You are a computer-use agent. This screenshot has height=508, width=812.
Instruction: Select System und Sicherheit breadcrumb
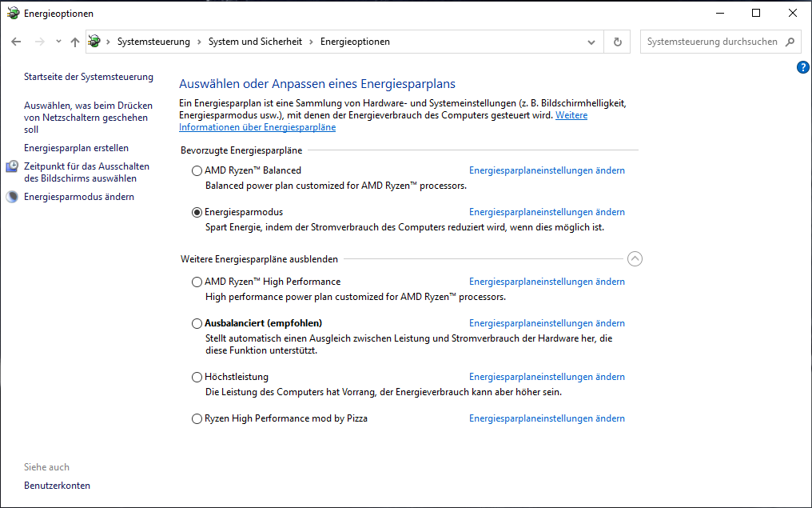[x=255, y=42]
